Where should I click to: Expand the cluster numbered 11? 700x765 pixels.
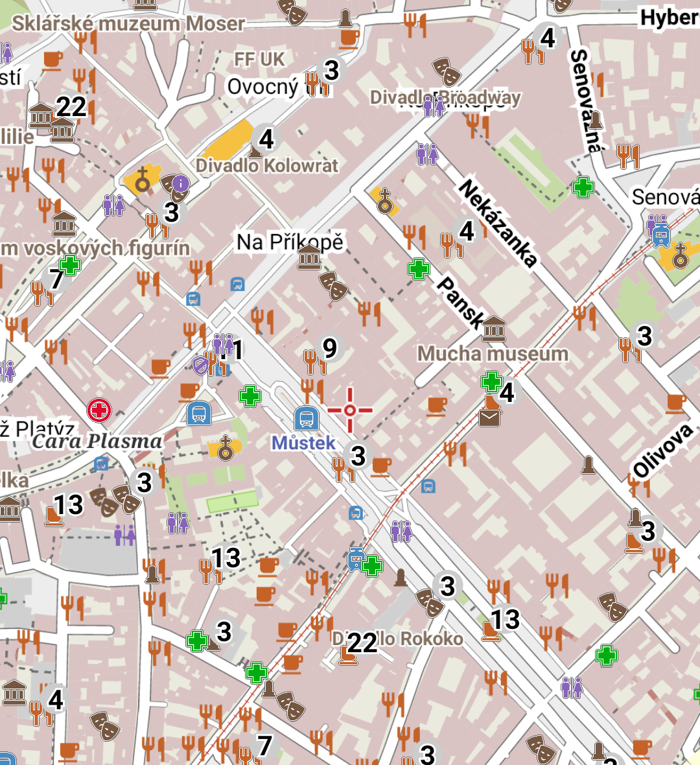[x=231, y=349]
